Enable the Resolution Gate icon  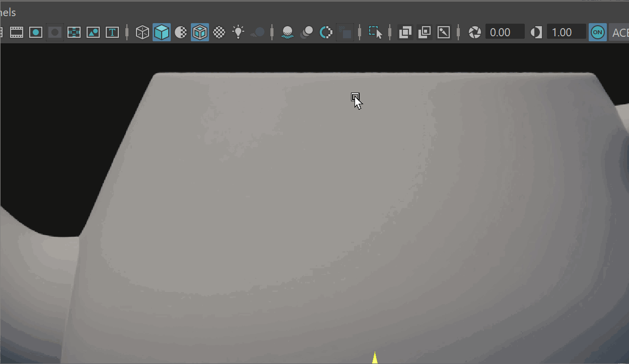tap(36, 32)
